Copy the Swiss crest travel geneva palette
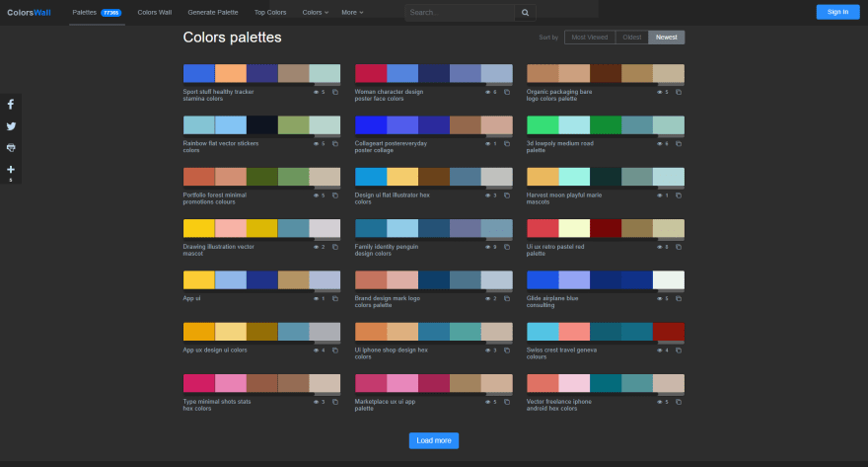 click(679, 350)
